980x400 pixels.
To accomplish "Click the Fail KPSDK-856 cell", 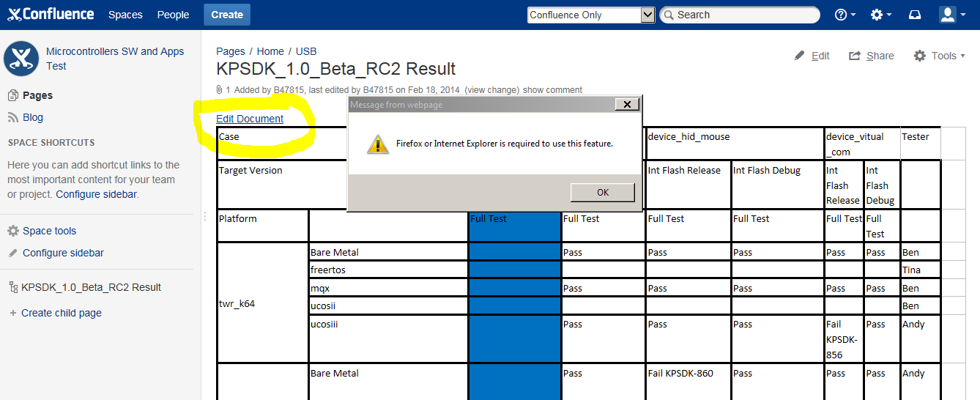I will coord(843,339).
